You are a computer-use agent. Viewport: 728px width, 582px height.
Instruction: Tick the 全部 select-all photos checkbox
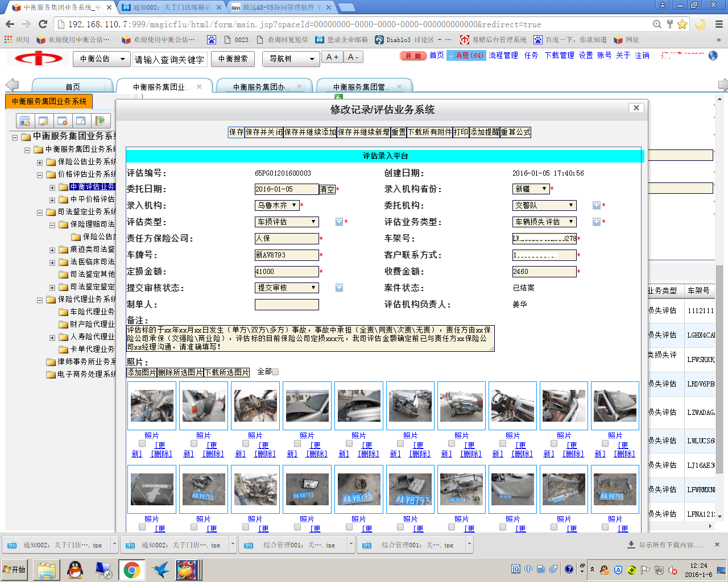(x=275, y=372)
